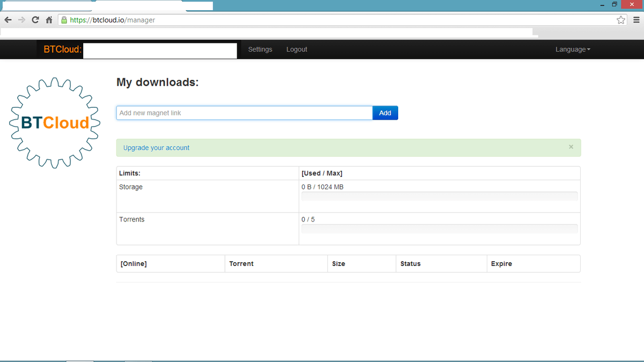Click Logout in navigation bar
The image size is (644, 362).
tap(297, 49)
